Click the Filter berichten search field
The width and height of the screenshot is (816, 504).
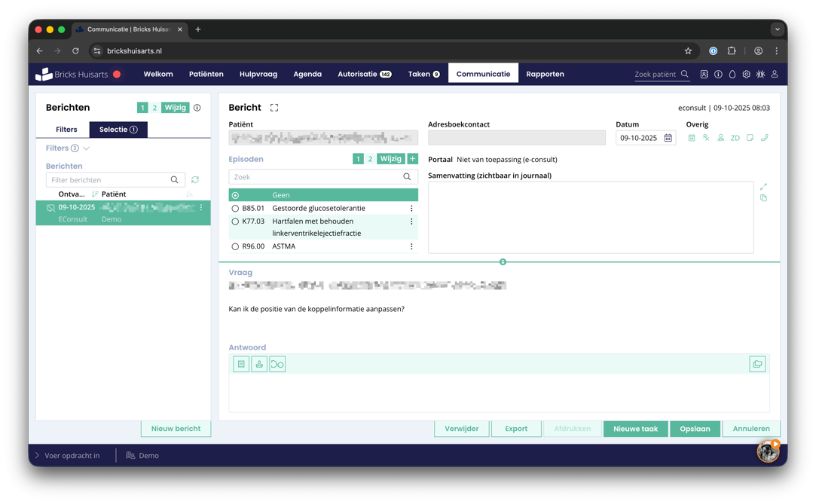coord(109,180)
